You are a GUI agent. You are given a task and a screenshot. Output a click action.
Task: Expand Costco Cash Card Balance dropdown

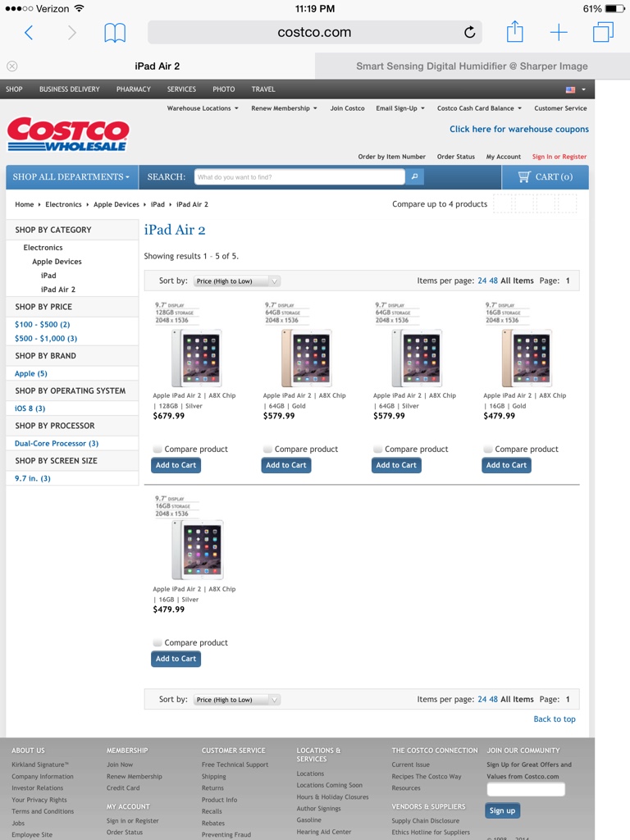coord(479,108)
